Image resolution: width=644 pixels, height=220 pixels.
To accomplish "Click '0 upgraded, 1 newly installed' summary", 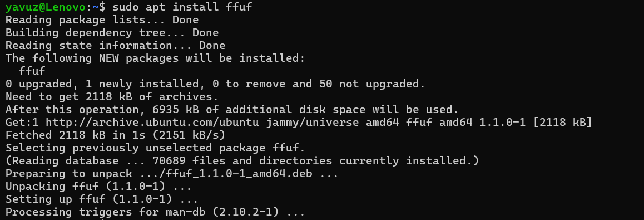I will [215, 84].
